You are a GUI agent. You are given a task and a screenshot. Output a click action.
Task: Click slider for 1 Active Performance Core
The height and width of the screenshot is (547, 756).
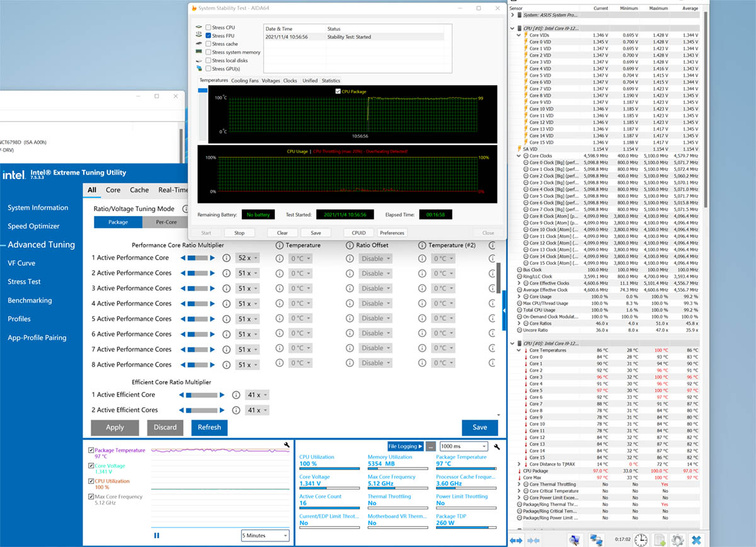point(198,258)
